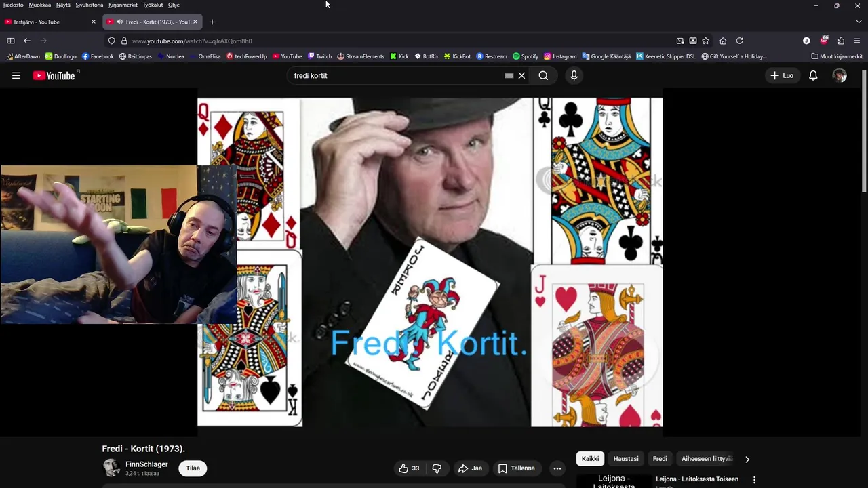Share video with Jaa button

470,468
